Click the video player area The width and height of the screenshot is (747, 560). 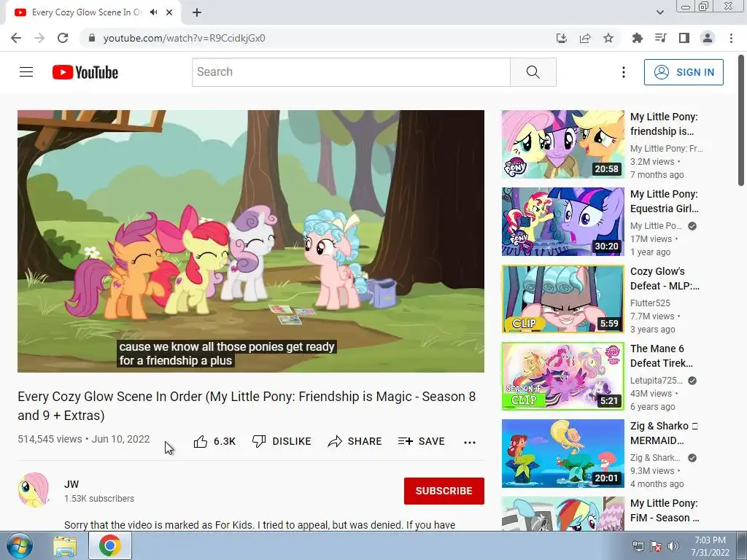tap(251, 241)
